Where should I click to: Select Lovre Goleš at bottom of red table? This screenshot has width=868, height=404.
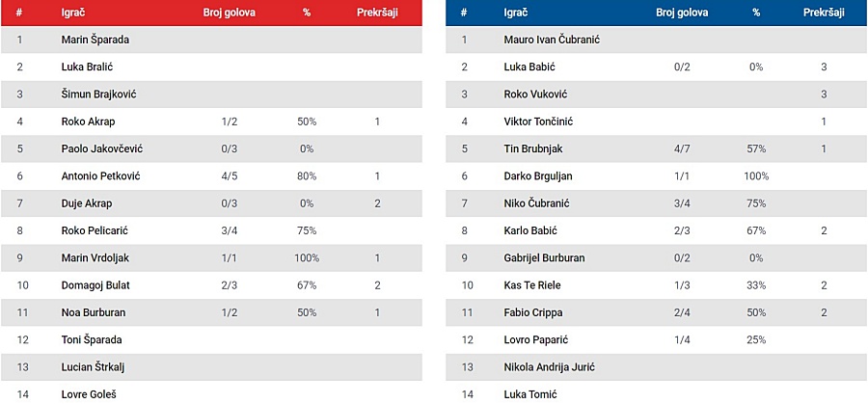click(x=89, y=394)
